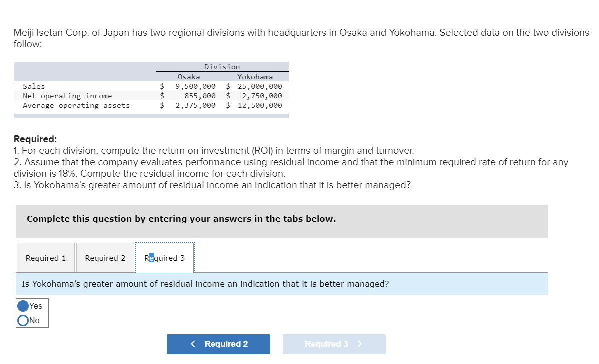Click the left arrow on Required 2 button
The image size is (599, 364).
click(193, 344)
